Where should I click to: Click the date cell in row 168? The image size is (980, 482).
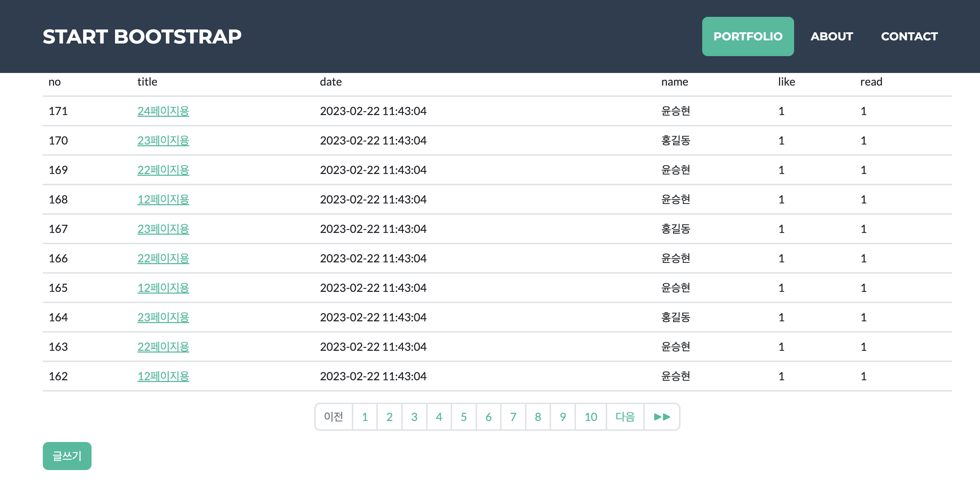pos(373,199)
